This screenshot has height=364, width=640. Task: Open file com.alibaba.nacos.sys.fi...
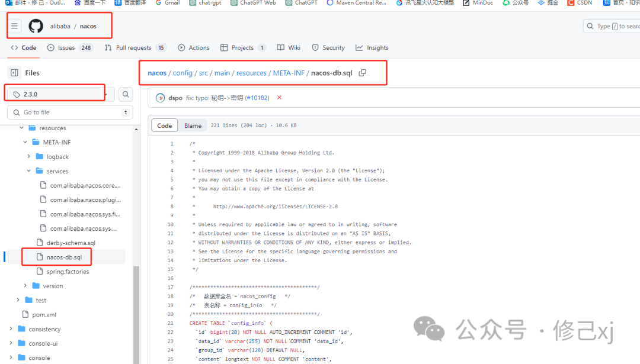[x=85, y=214]
